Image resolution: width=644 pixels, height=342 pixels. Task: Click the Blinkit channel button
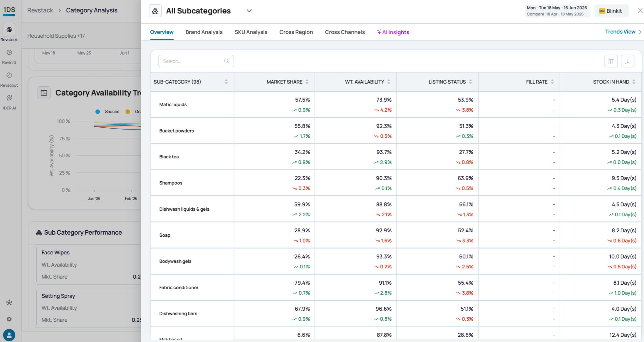[611, 11]
